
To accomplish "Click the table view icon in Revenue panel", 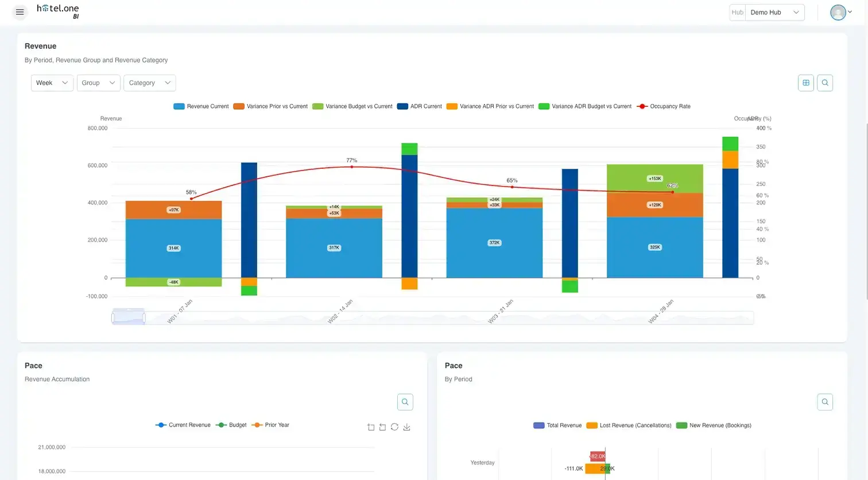I will tap(806, 83).
